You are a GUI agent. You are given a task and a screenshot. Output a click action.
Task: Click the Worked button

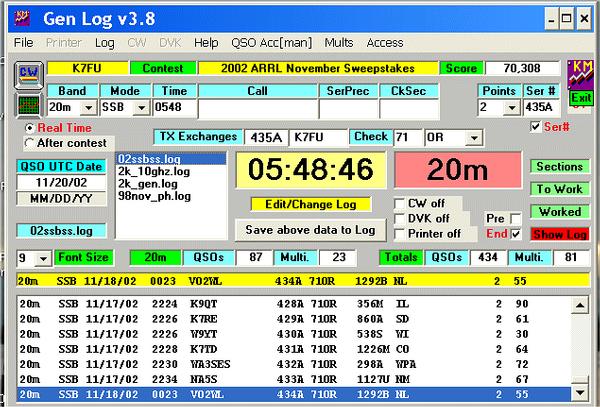559,212
